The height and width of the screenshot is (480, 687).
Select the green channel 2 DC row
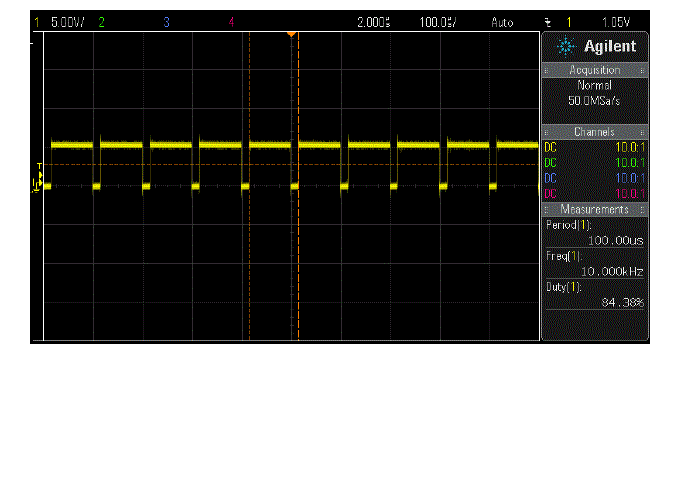594,162
